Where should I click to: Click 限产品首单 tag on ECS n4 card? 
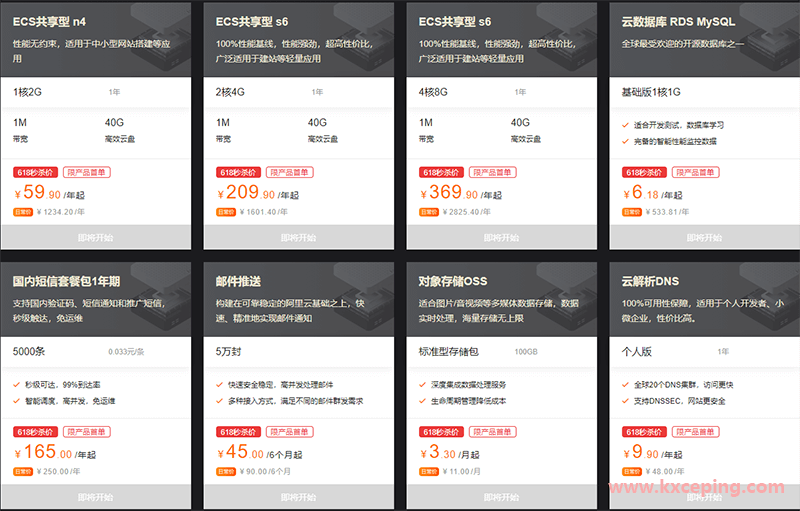pos(87,172)
